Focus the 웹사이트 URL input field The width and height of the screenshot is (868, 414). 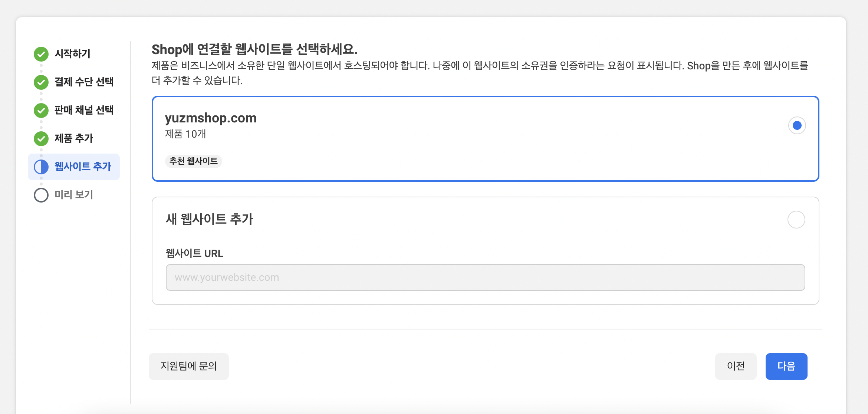click(485, 277)
